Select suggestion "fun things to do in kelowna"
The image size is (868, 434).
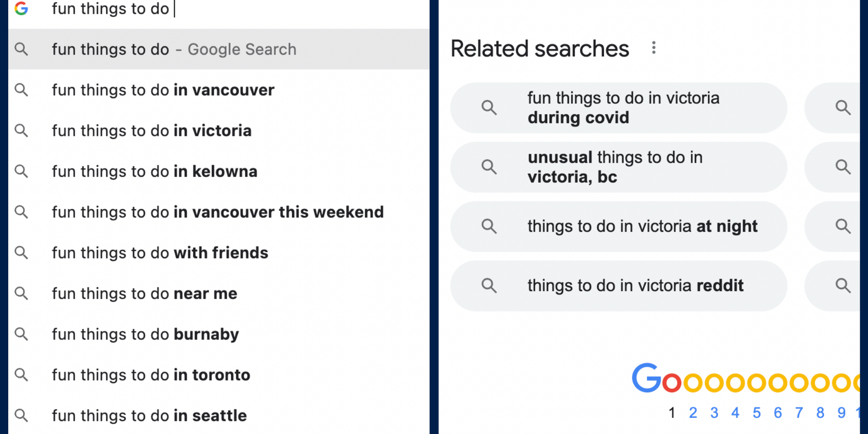(154, 171)
